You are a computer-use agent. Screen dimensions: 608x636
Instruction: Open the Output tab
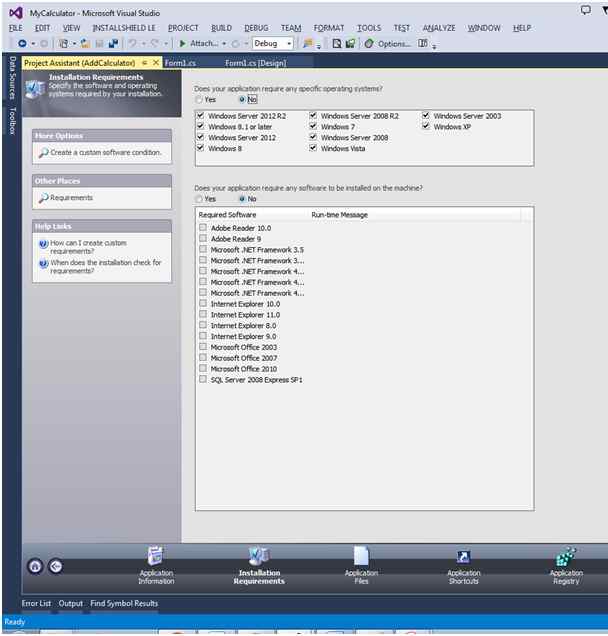tap(71, 603)
